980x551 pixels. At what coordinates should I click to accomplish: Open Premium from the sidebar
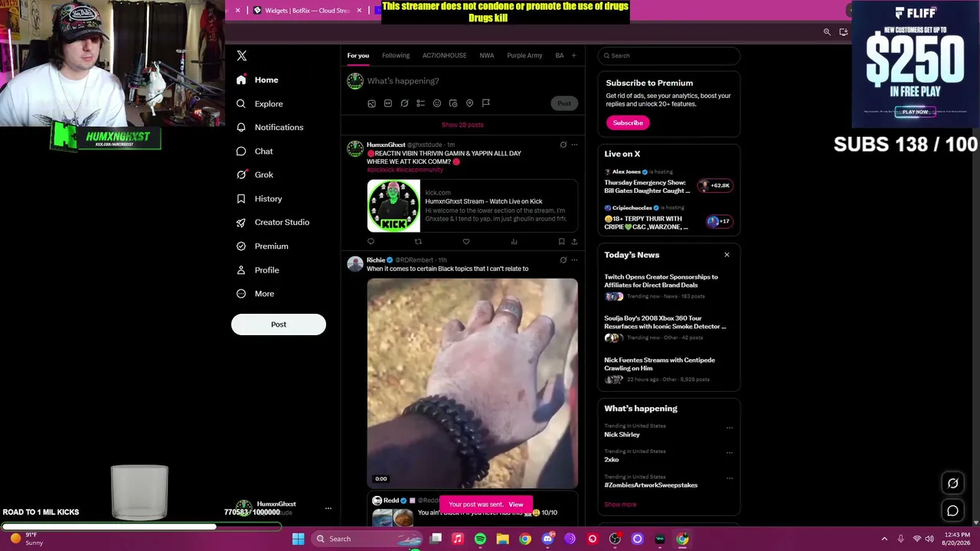pos(263,246)
